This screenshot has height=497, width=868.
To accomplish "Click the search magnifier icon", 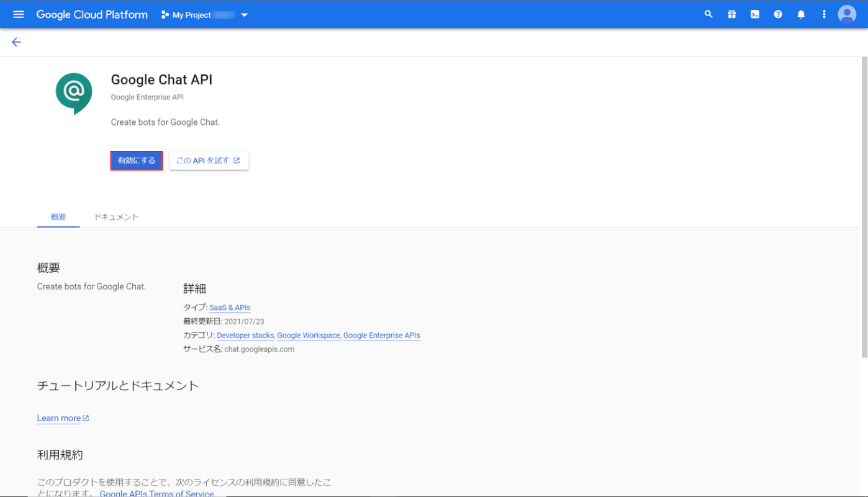I will (x=708, y=14).
